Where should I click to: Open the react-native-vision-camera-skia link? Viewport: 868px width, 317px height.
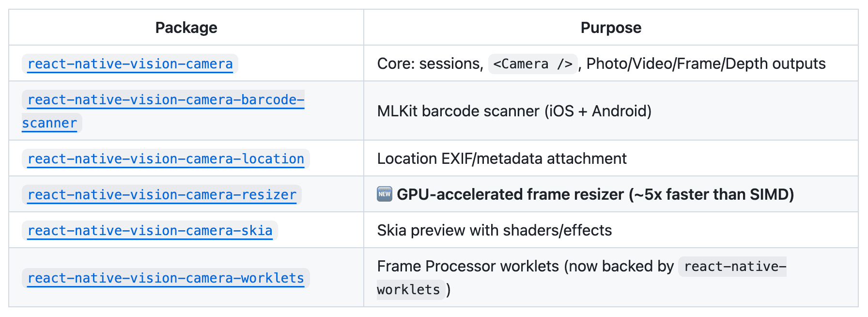150,231
